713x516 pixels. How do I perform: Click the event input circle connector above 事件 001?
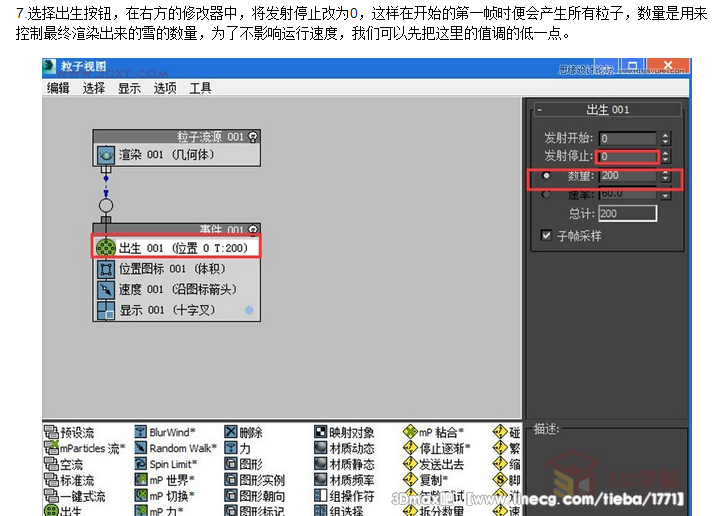[x=106, y=205]
